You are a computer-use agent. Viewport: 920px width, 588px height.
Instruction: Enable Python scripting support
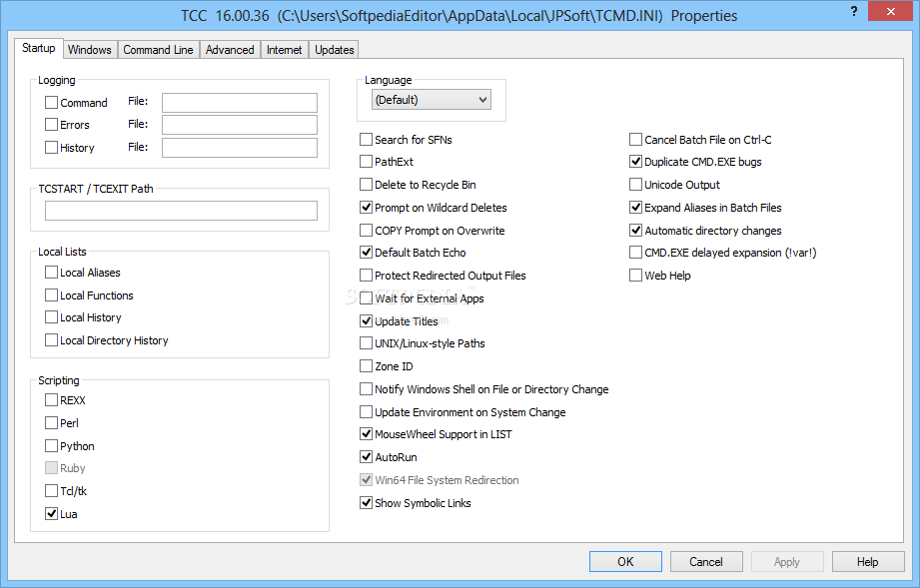click(x=52, y=446)
